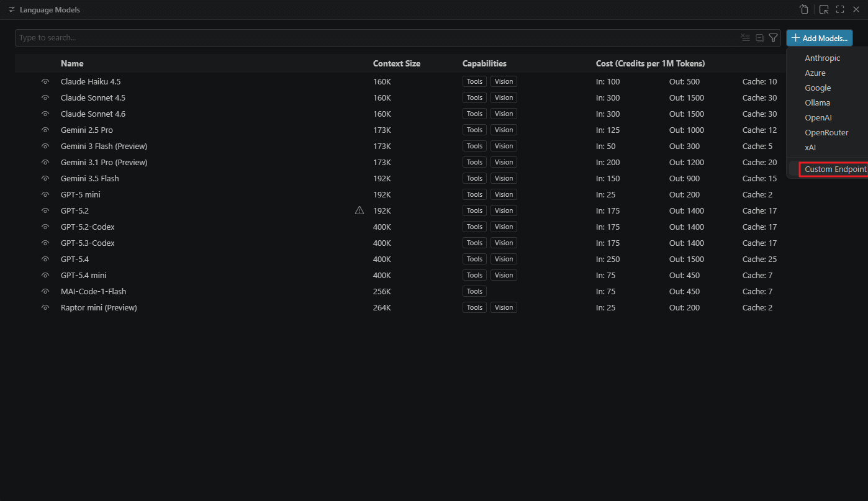Click '264K' context size of Raptor mini
This screenshot has width=868, height=501.
382,307
